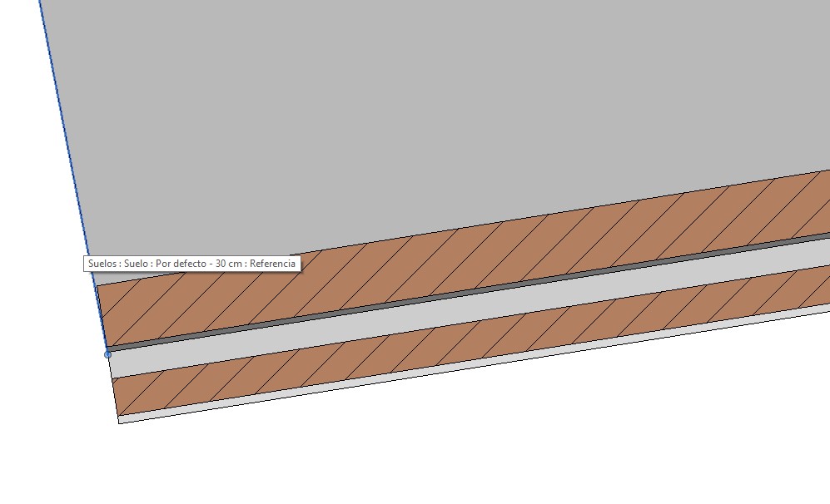Click the blue endpoint dot on floor edge
Viewport: 830px width, 504px height.
point(107,354)
